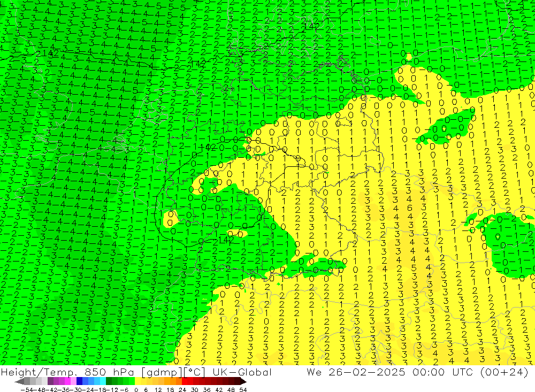Click the '-48' legend scale label

pyautogui.click(x=39, y=390)
